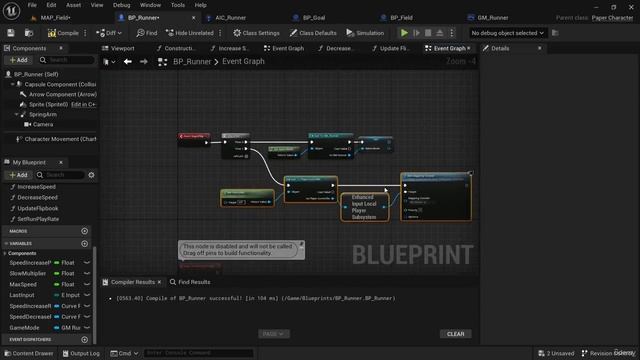This screenshot has height=360, width=640.
Task: Click the Stop playback button
Action: tap(428, 33)
